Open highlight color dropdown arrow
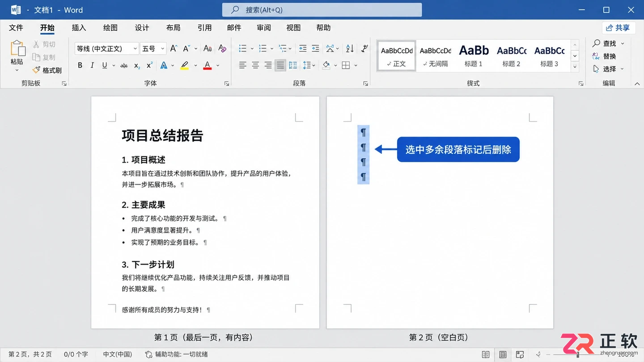The image size is (644, 362). coord(195,66)
